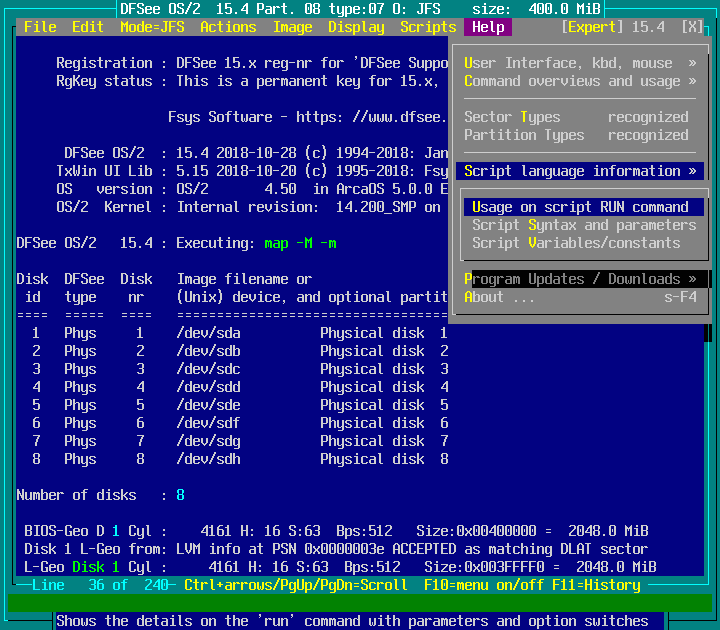Choose Script Variables/constants
This screenshot has width=720, height=630.
(x=584, y=243)
